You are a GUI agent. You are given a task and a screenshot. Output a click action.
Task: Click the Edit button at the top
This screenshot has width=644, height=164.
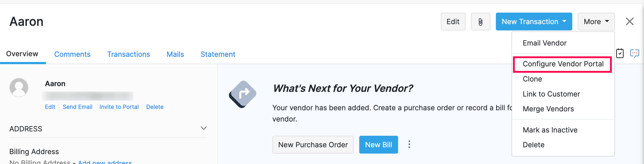tap(453, 21)
